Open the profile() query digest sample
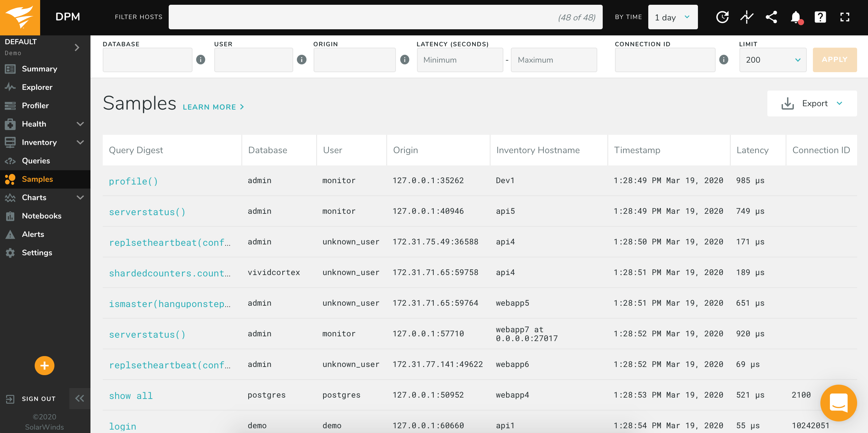This screenshot has width=868, height=433. [x=133, y=181]
